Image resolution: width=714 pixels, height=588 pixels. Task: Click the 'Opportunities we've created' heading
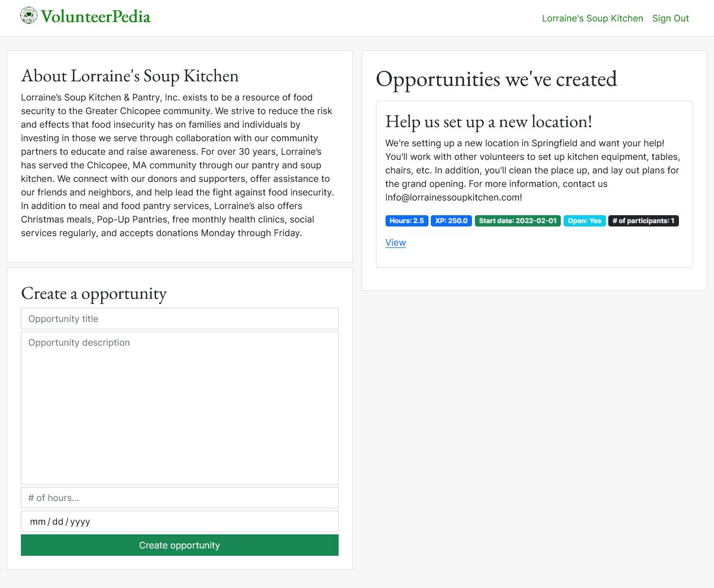pyautogui.click(x=496, y=79)
